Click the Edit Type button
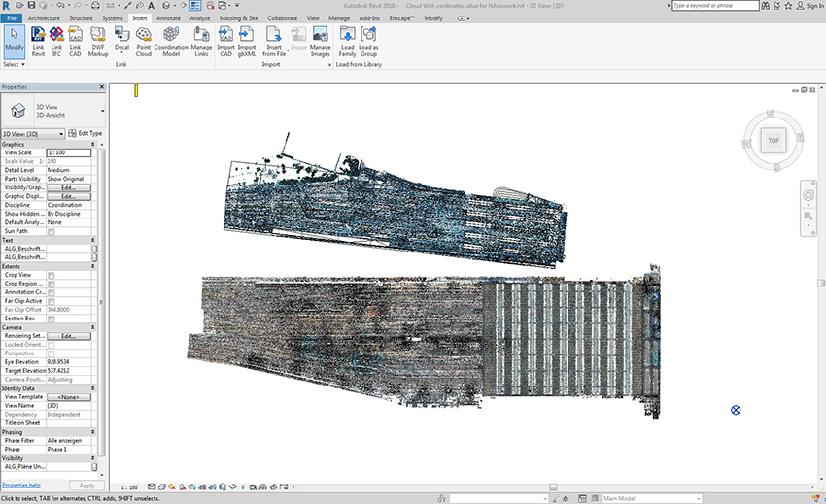 coord(86,133)
